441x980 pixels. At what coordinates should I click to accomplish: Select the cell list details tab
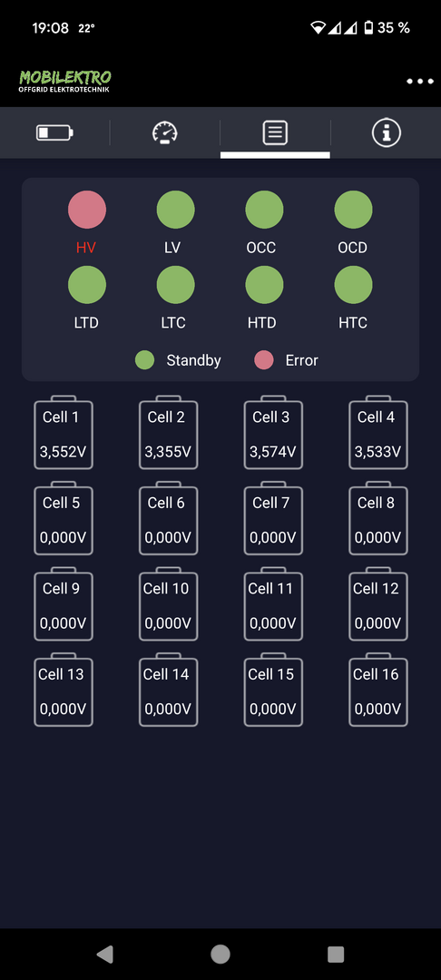276,132
